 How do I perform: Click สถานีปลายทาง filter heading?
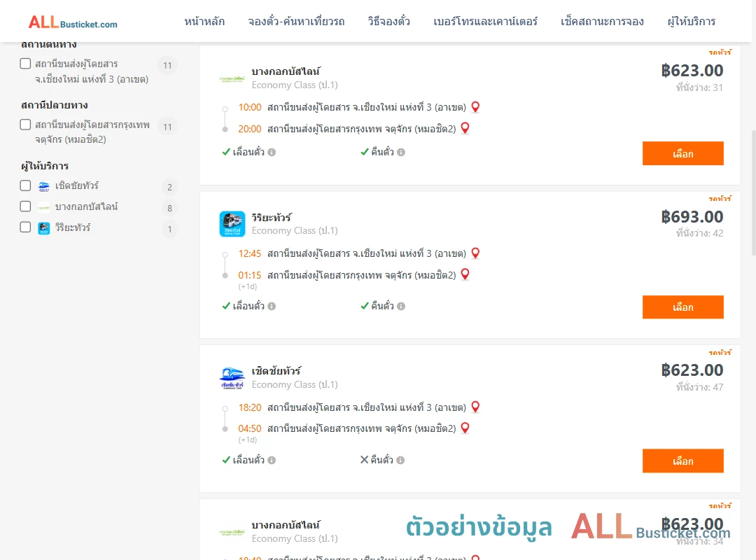[55, 105]
